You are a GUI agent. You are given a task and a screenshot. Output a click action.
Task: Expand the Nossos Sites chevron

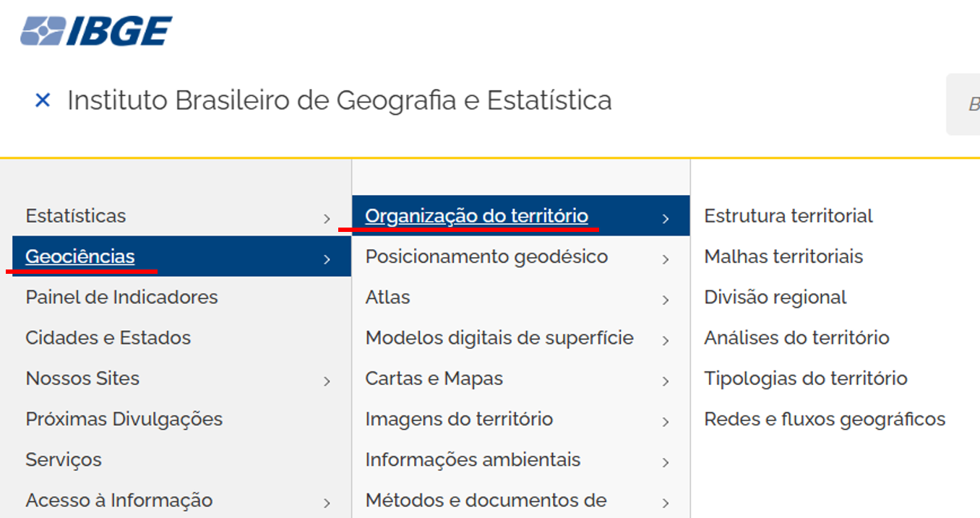coord(327,381)
